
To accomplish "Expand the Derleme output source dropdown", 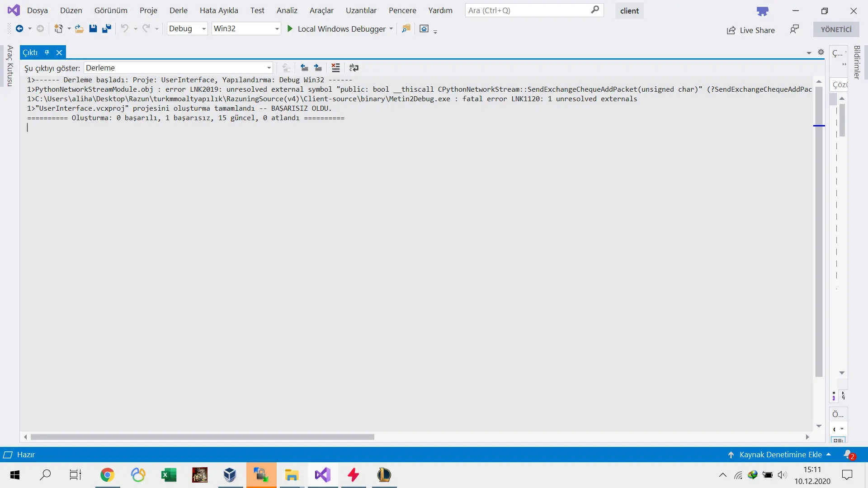I will point(269,68).
